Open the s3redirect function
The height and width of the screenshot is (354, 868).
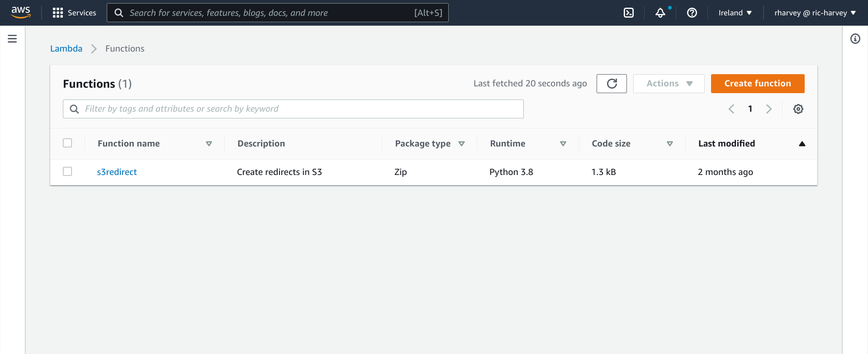click(x=117, y=172)
